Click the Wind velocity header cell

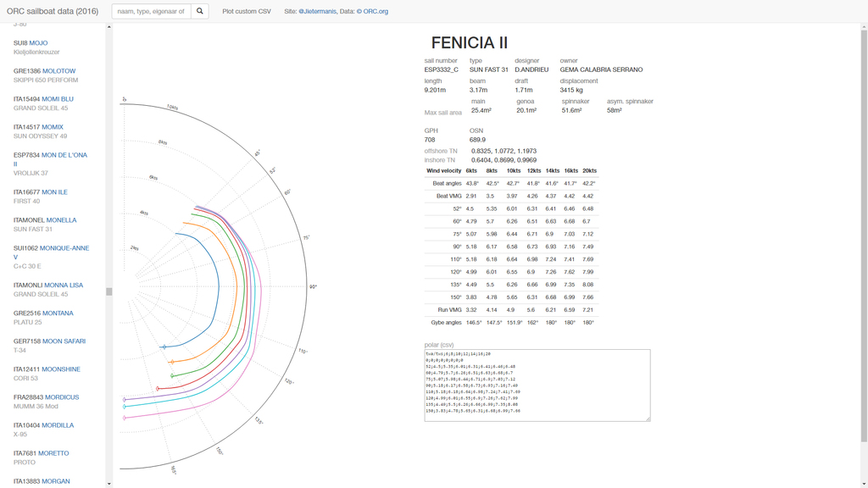click(x=443, y=170)
